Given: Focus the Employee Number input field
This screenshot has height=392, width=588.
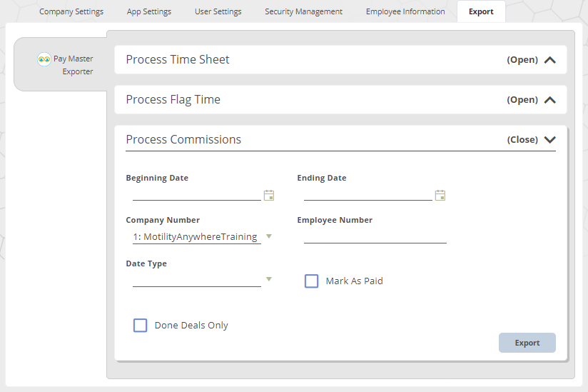Looking at the screenshot, I should pyautogui.click(x=375, y=237).
